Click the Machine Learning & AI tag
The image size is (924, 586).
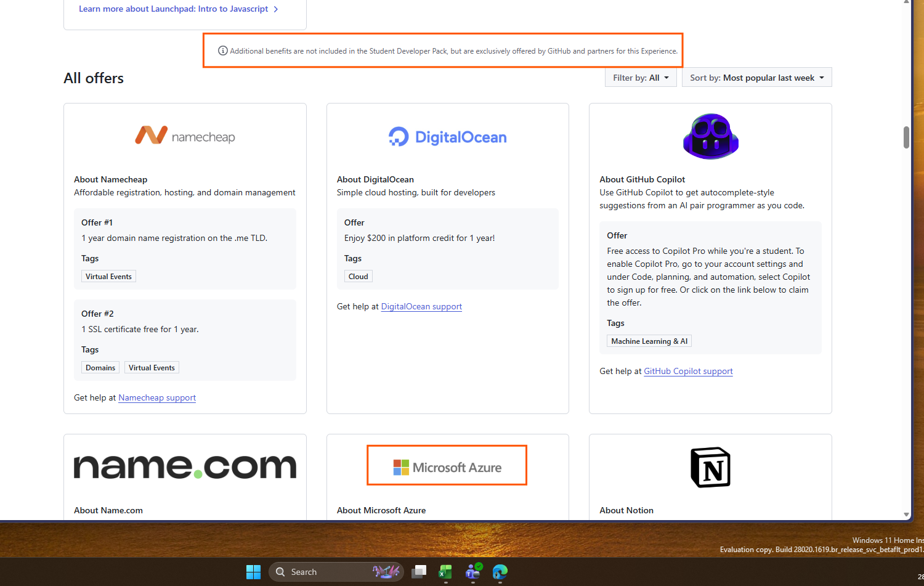pos(649,341)
